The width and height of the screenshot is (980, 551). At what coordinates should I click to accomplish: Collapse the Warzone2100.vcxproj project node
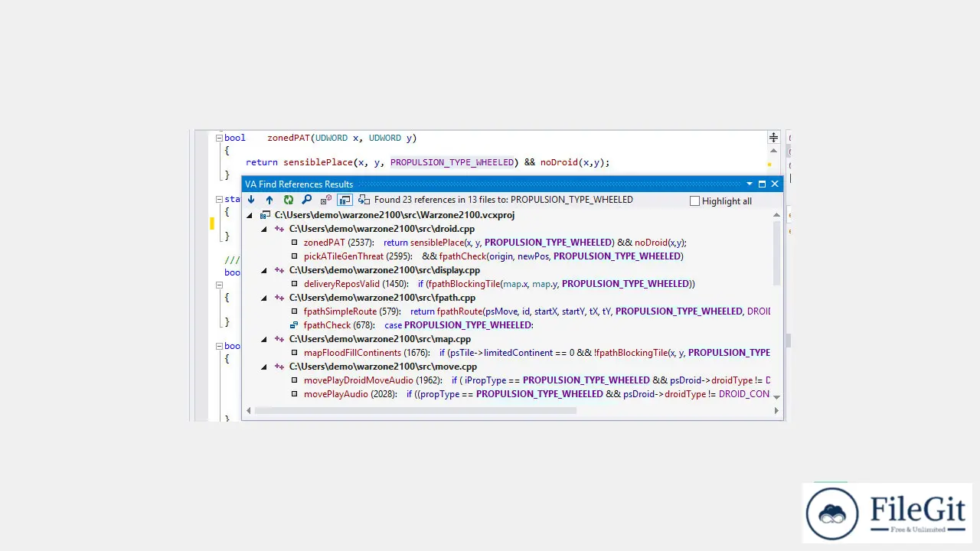(250, 216)
